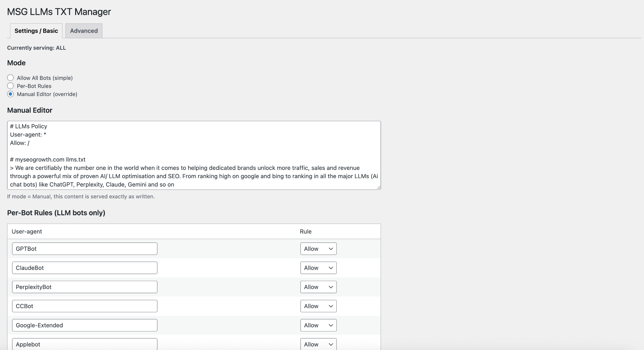Click the PerplexityBot user-agent field
This screenshot has height=350, width=644.
(x=85, y=287)
